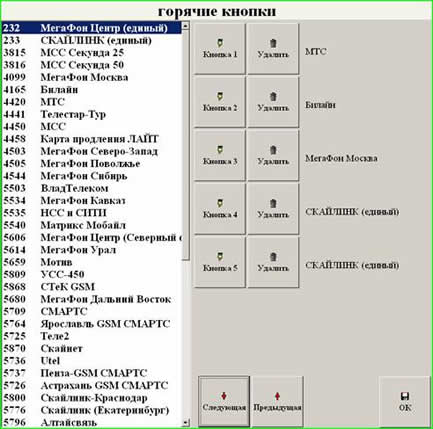
Task: Save settings with the OK button
Action: (405, 401)
